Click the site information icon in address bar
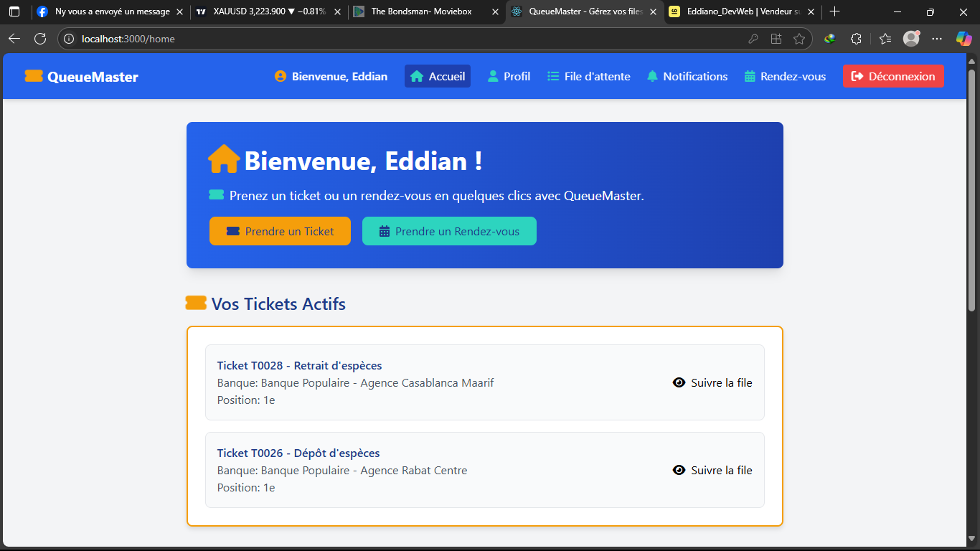980x551 pixels. point(69,39)
